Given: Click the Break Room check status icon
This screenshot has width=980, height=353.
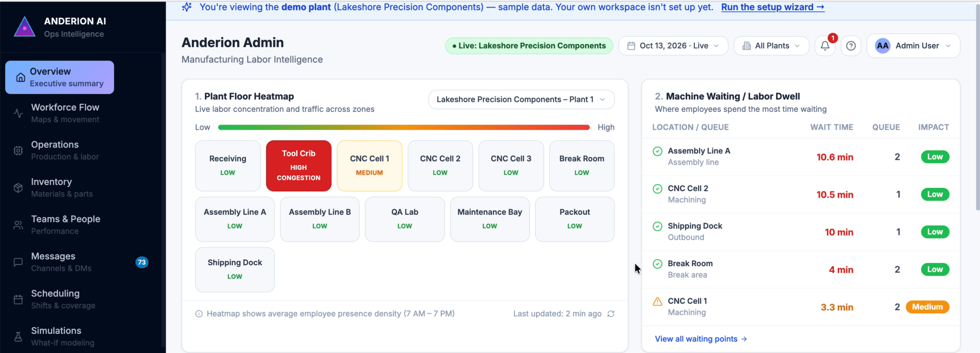Looking at the screenshot, I should click(x=658, y=264).
